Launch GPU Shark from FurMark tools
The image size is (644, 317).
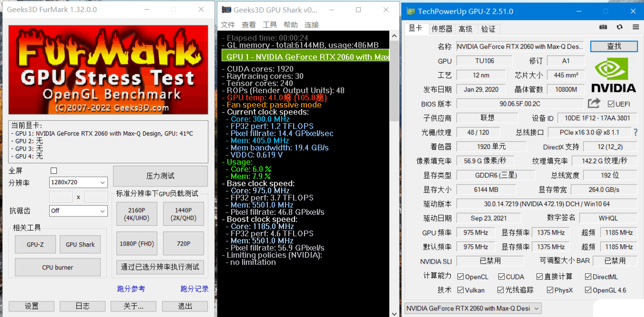click(80, 245)
